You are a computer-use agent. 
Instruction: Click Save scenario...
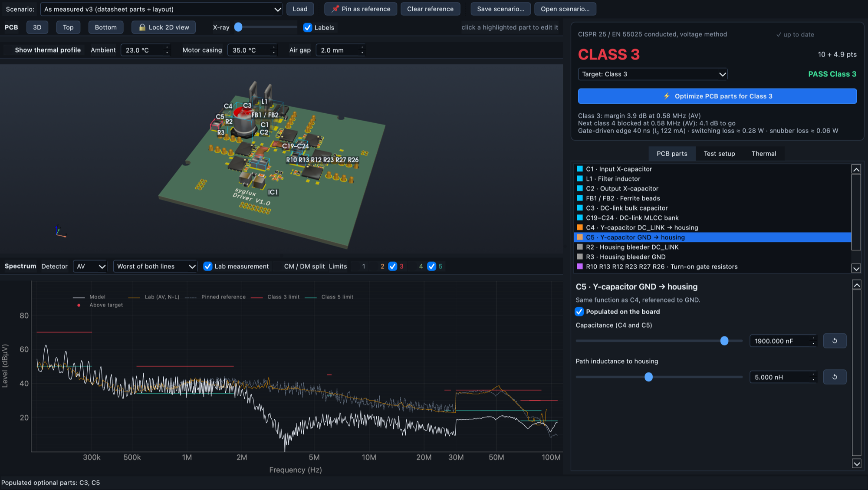click(500, 9)
